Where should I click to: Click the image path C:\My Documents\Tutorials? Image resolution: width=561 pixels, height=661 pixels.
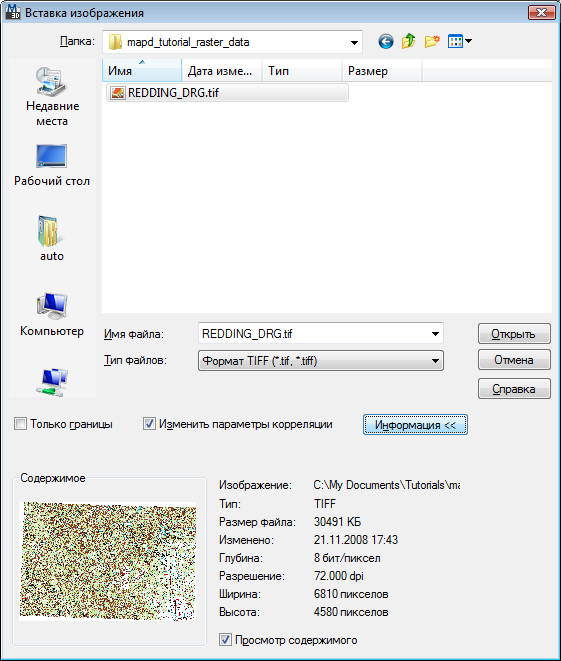pos(387,485)
